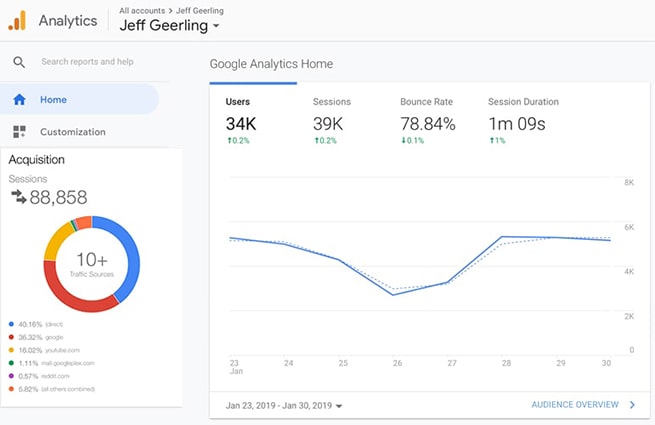655x425 pixels.
Task: Click the Sessions arrows icon under Acquisition
Action: click(x=18, y=197)
